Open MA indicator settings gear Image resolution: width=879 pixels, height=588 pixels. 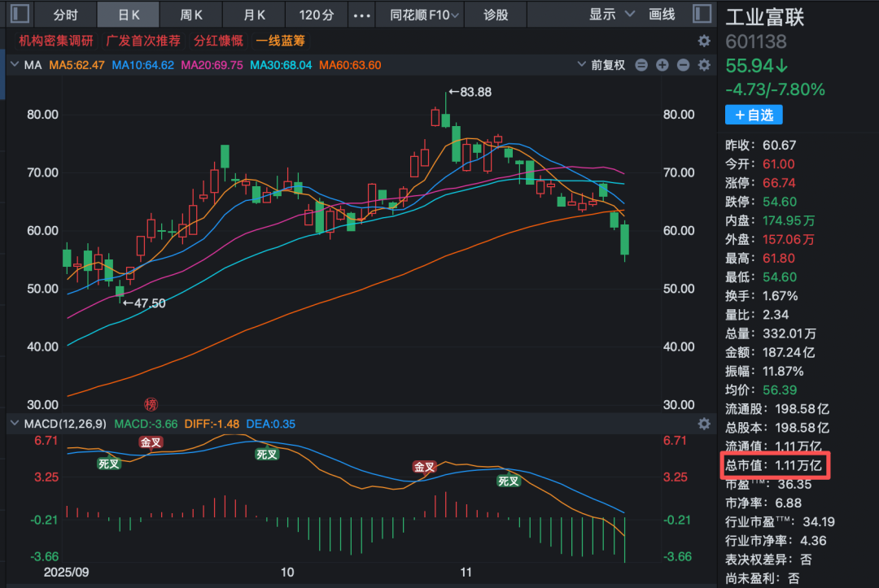click(x=704, y=65)
